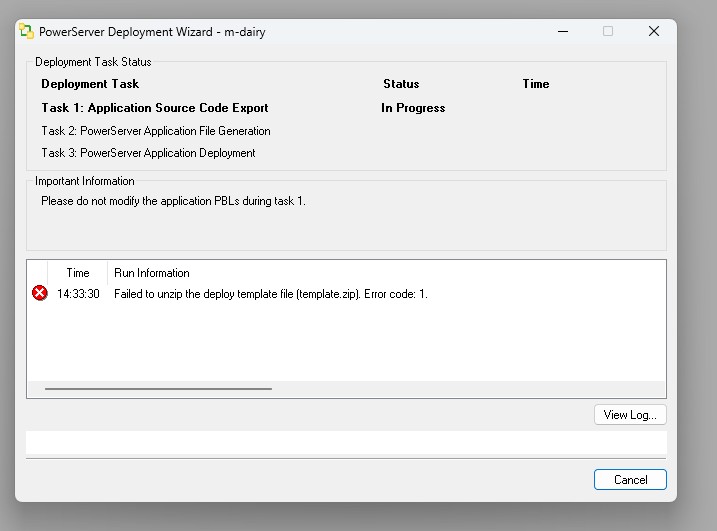Click the Run Information column header
The image size is (717, 531).
[x=152, y=273]
